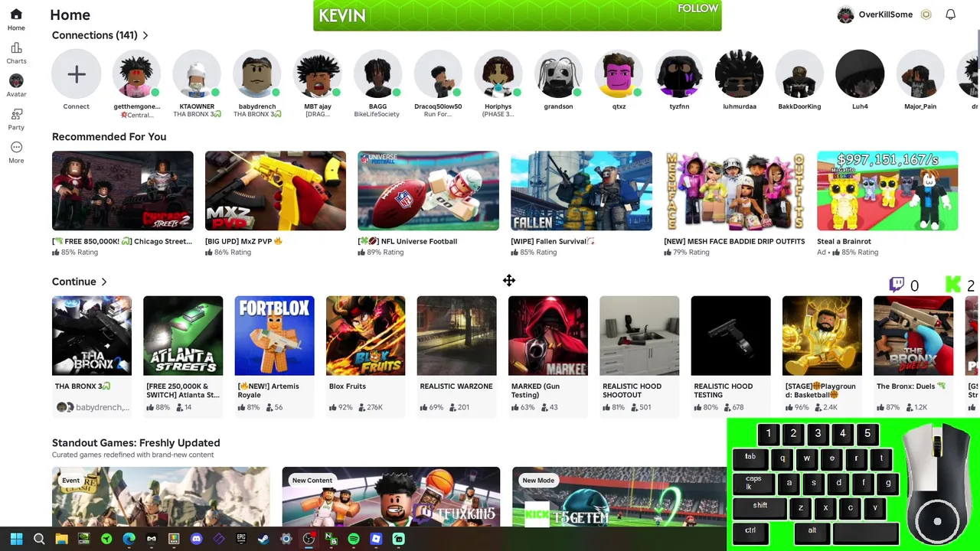Open KTAOWNER connection avatar
Image resolution: width=980 pixels, height=551 pixels.
point(197,74)
